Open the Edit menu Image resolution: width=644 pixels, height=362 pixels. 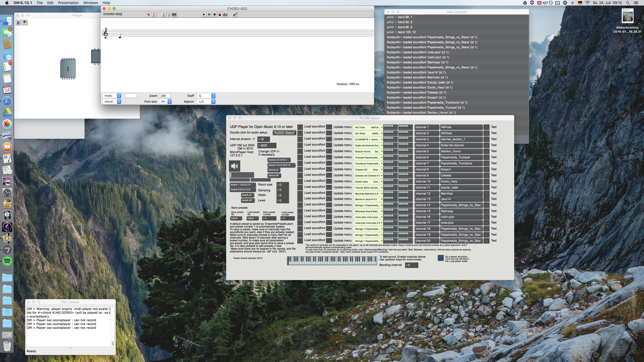tap(50, 3)
